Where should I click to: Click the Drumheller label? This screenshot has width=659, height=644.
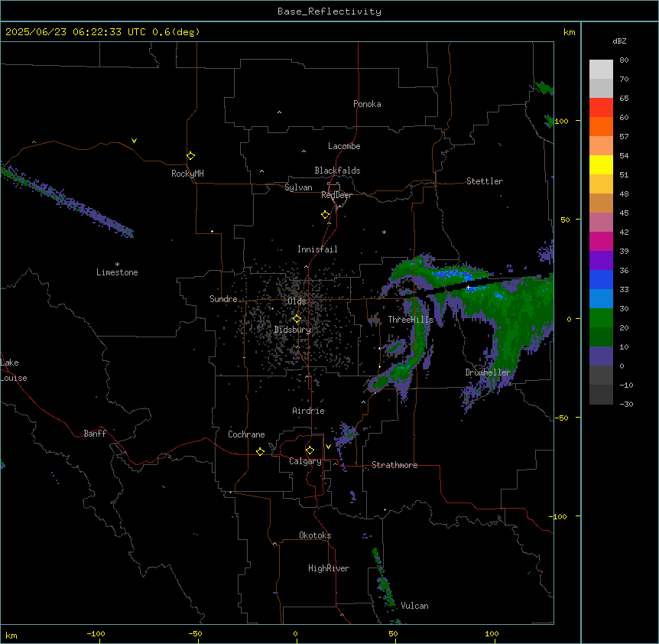[x=488, y=372]
